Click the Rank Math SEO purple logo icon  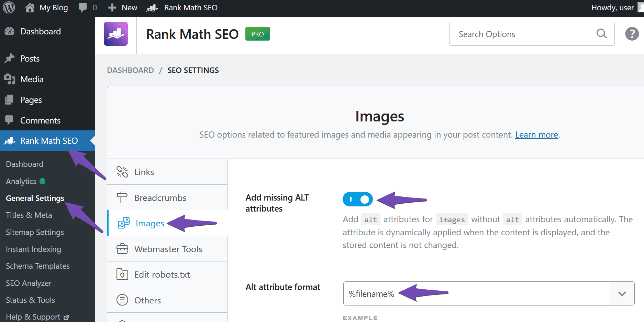click(116, 34)
